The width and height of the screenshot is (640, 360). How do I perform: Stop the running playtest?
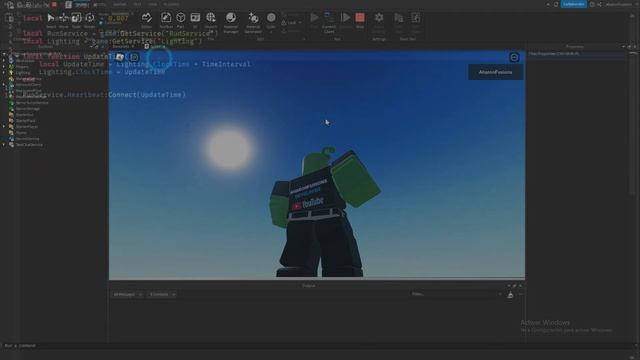pos(360,20)
